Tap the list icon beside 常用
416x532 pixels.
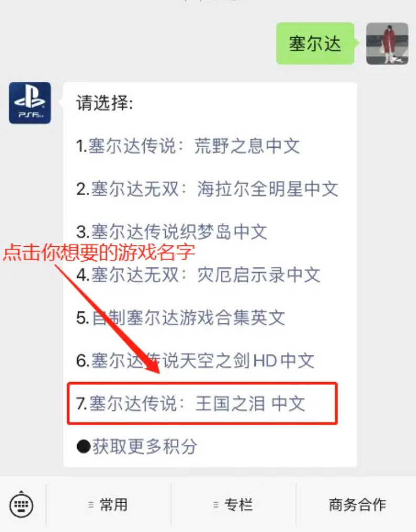[91, 505]
